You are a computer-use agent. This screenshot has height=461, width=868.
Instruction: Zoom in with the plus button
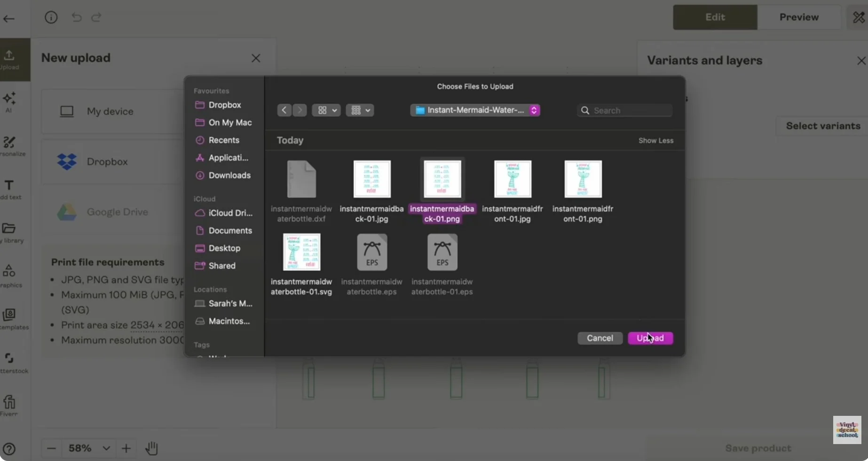click(126, 448)
